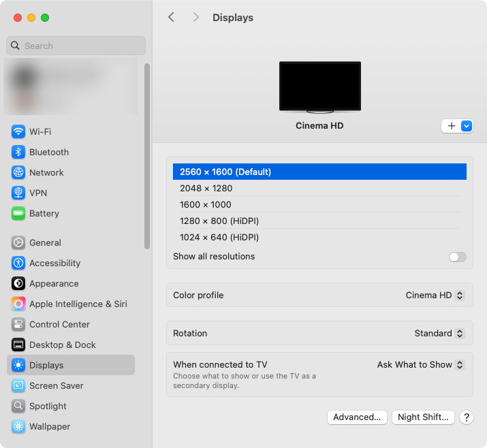Click the Night Shift... button
The width and height of the screenshot is (487, 448).
coord(423,417)
